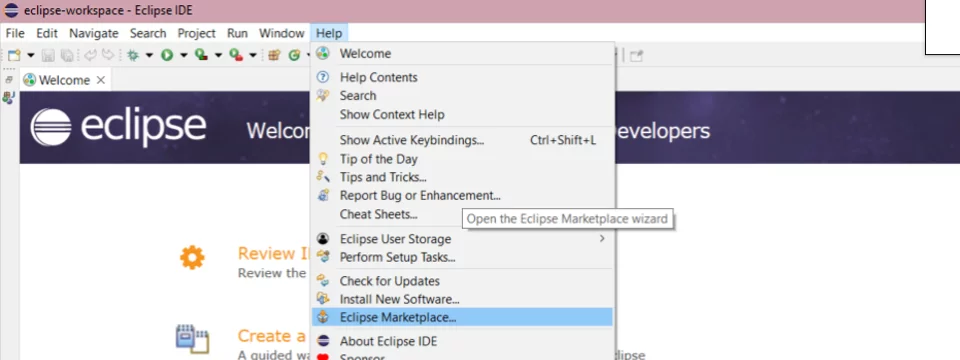Expand the Coverage dropdown arrow

tap(218, 56)
